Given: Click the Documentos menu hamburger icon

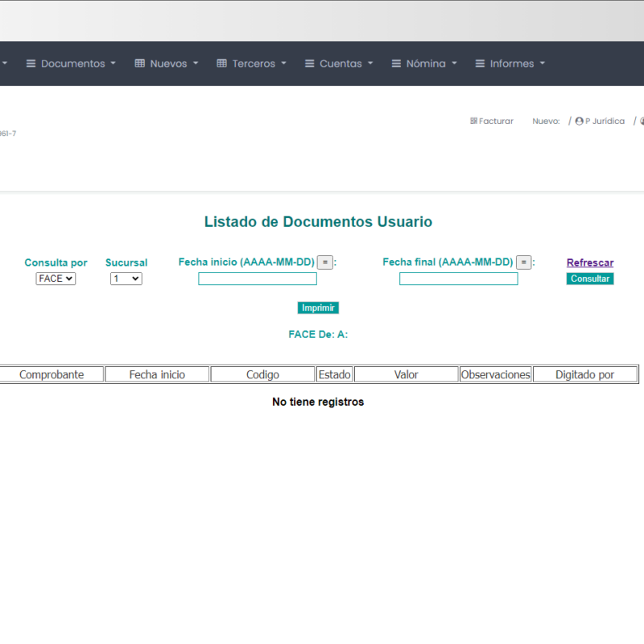Looking at the screenshot, I should (31, 64).
